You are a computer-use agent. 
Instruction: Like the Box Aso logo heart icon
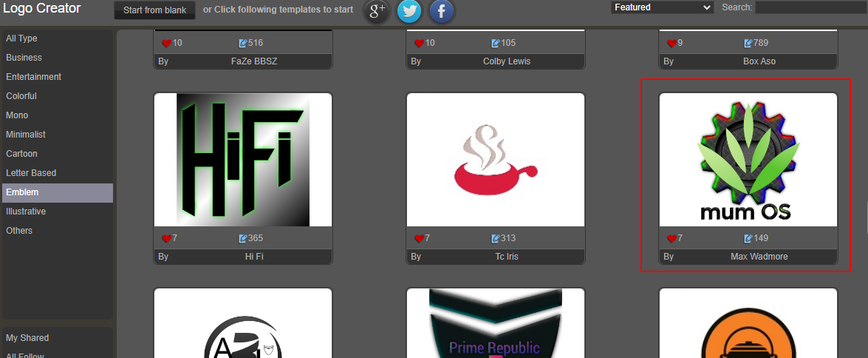click(x=671, y=43)
